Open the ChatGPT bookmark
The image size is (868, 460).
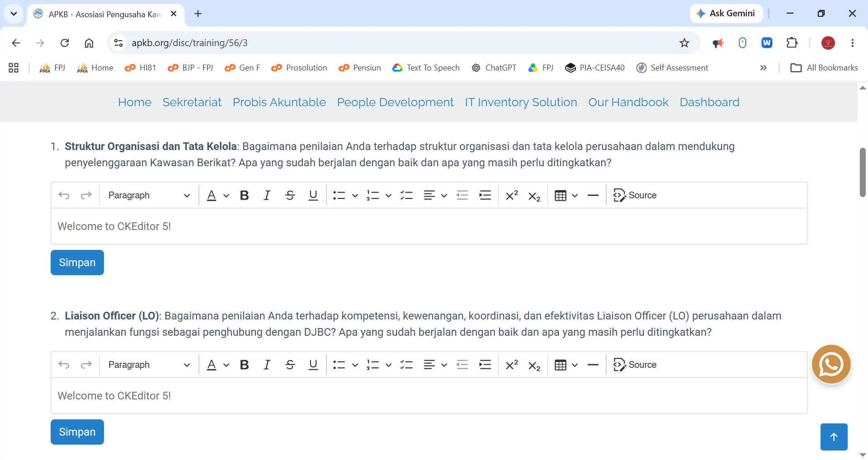click(494, 68)
